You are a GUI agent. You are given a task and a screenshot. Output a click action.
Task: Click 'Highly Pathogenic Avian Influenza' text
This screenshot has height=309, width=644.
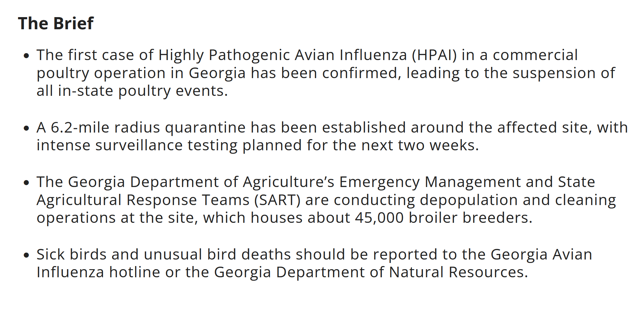tap(283, 55)
